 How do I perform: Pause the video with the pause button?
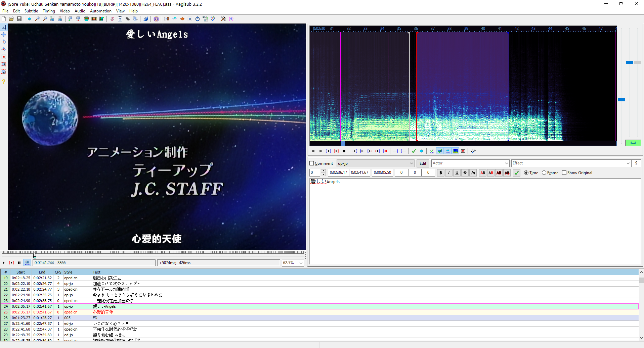[19, 263]
